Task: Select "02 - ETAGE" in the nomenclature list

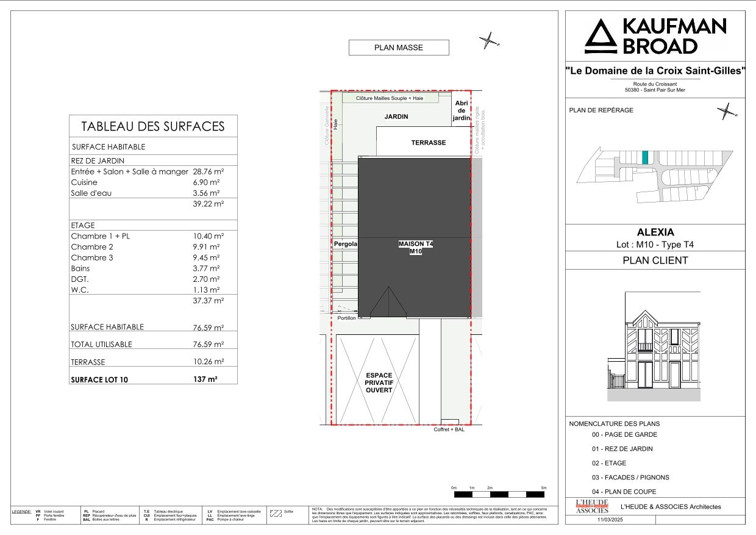Action: tap(608, 463)
